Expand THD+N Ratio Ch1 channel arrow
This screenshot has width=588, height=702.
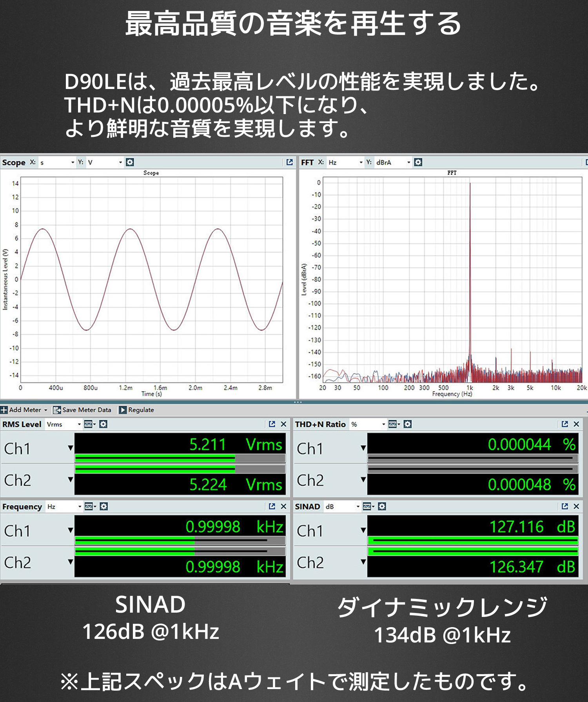click(x=363, y=448)
